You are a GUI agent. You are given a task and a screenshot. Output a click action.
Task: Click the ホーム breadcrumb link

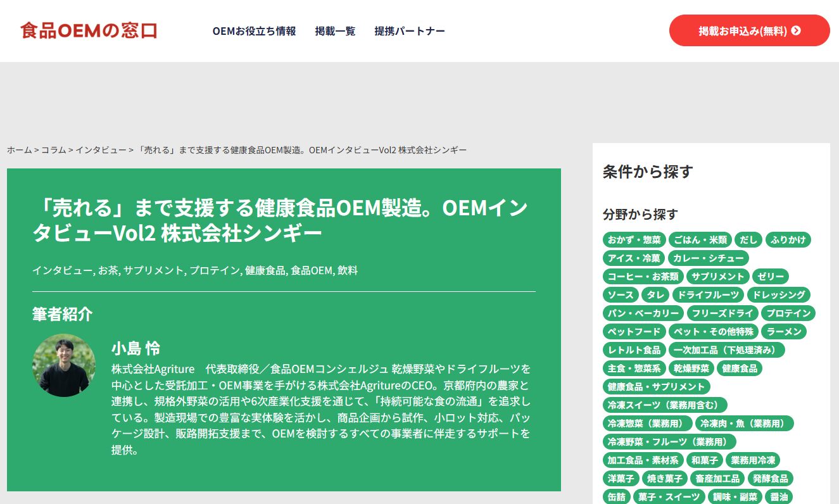pos(19,150)
